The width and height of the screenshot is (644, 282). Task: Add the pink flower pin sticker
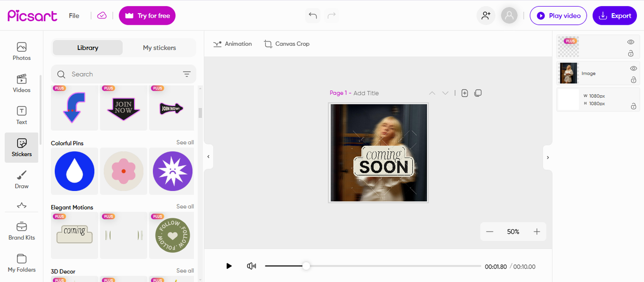click(x=123, y=171)
